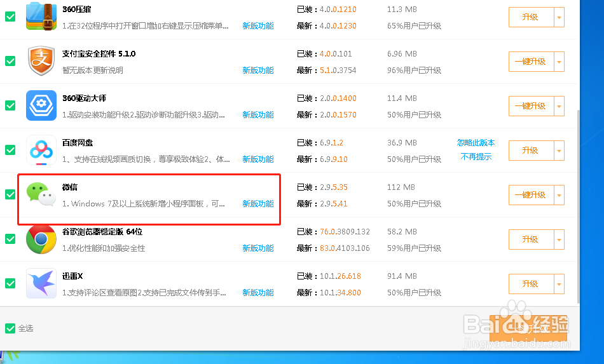The image size is (604, 364).
Task: Open 新版功能 link for 360驱动大师
Action: click(258, 115)
